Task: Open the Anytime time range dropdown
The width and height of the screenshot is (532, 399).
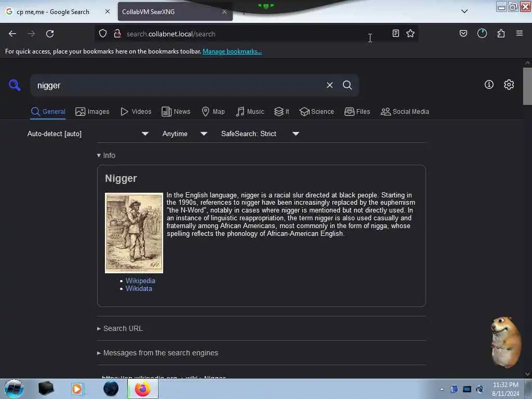Action: (185, 134)
